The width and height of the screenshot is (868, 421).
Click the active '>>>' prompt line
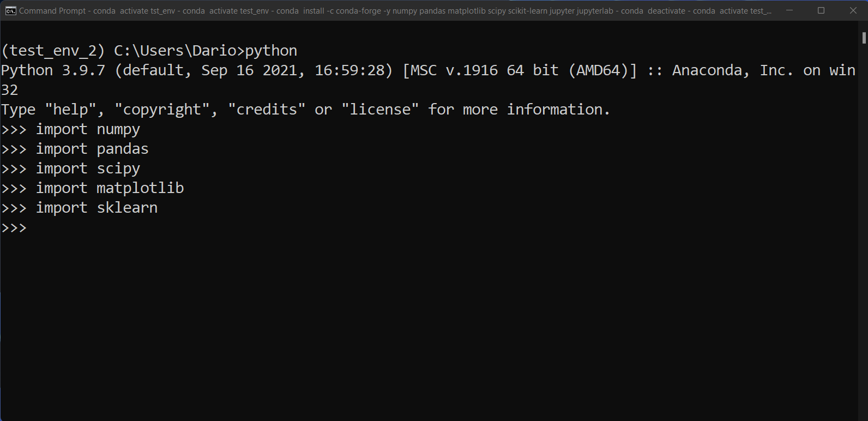click(x=14, y=227)
